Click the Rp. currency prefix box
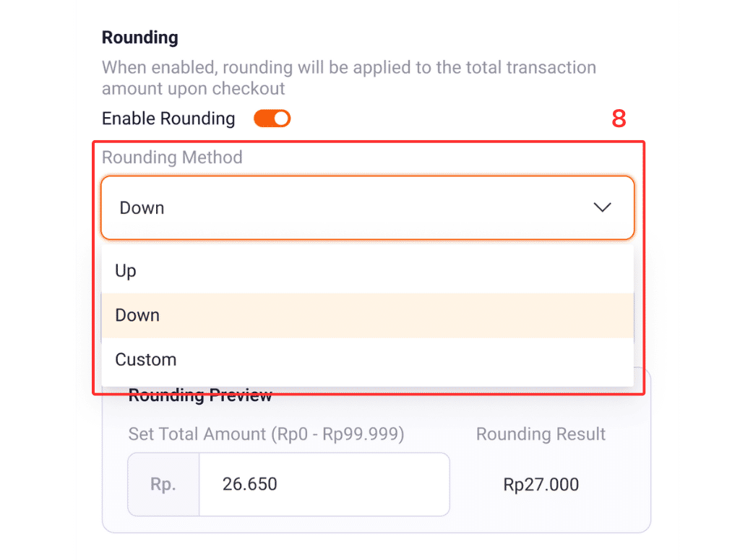This screenshot has height=560, width=740. pos(163,484)
